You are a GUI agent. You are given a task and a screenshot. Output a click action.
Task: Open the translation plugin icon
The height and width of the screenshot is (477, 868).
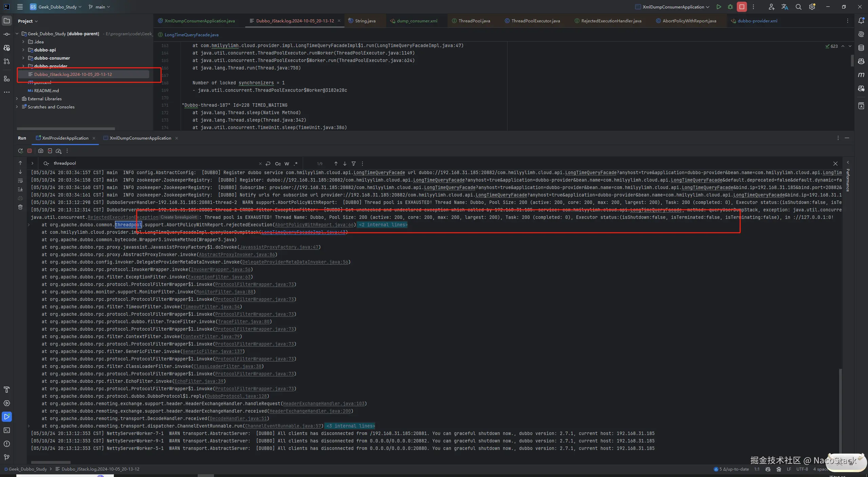(785, 7)
